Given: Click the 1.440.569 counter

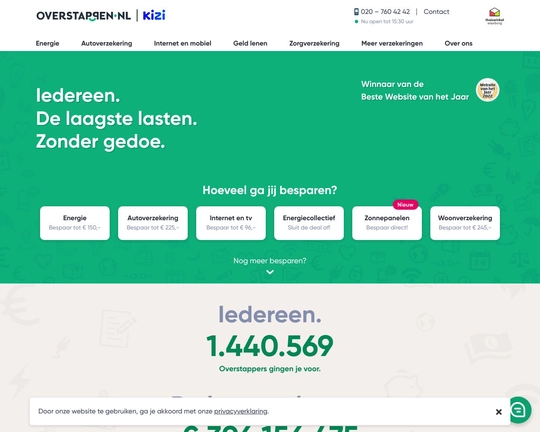Looking at the screenshot, I should [x=270, y=346].
